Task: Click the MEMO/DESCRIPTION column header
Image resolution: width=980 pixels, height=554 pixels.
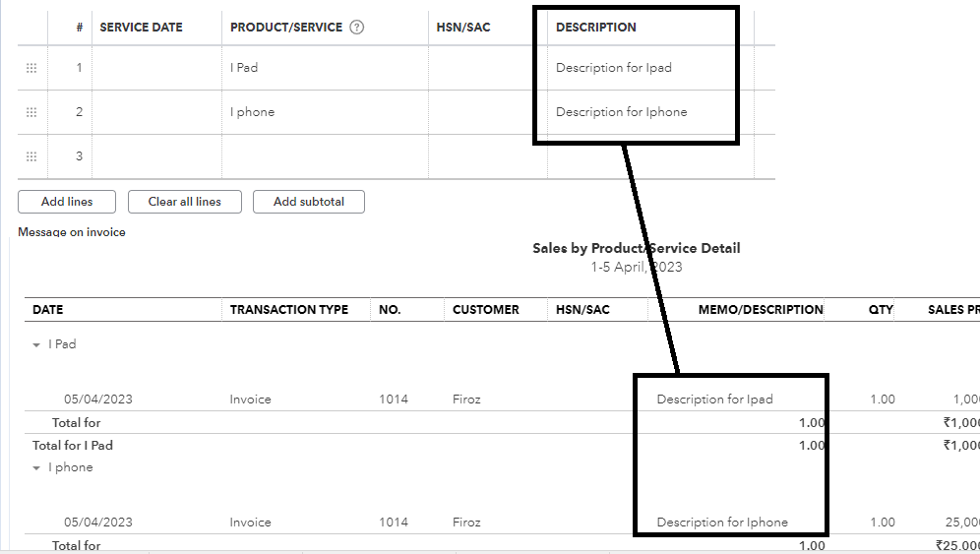Action: (761, 309)
